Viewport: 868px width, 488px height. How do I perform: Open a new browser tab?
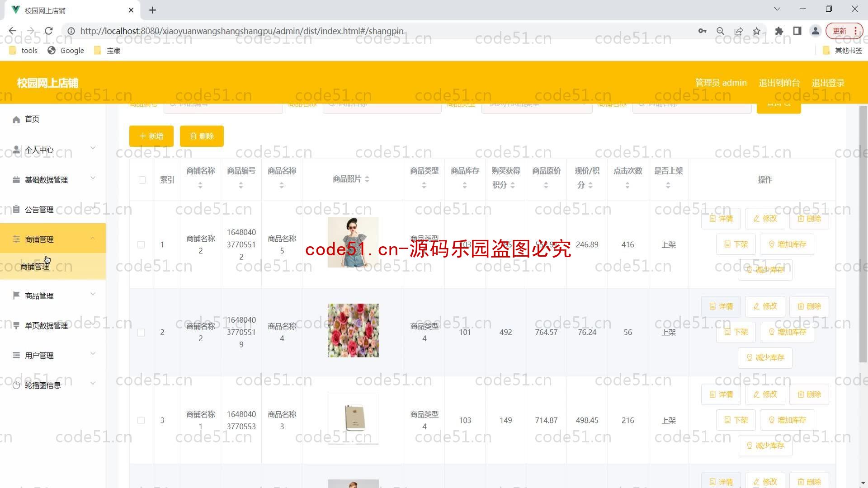point(153,10)
